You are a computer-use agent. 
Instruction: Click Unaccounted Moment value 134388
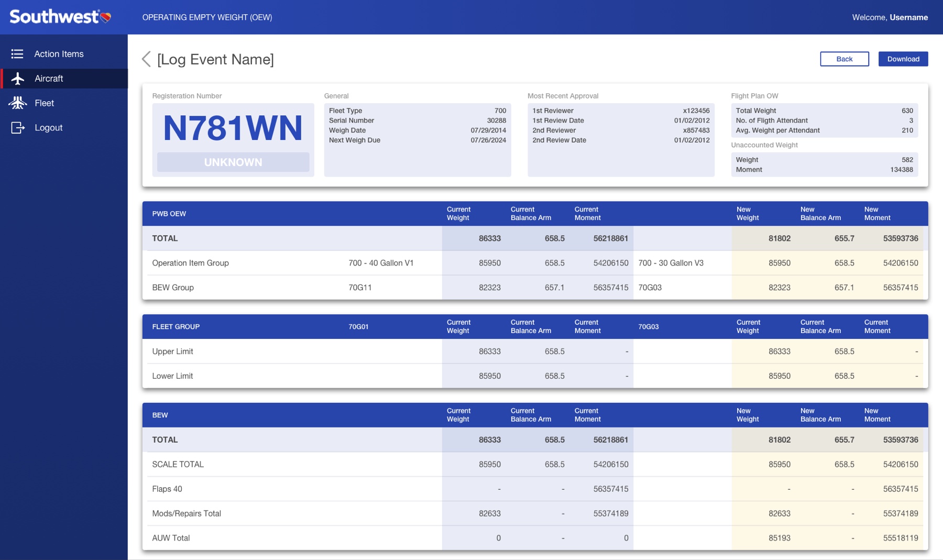[x=902, y=170]
